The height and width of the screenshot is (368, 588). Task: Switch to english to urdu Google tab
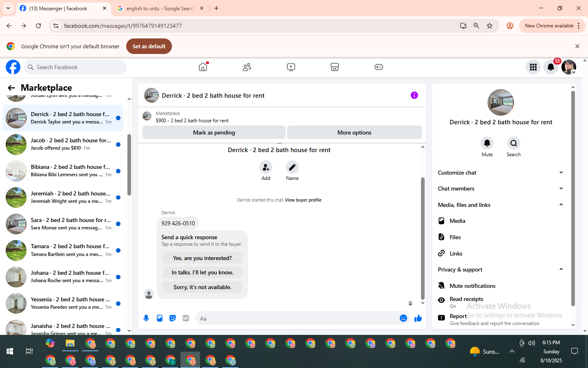coord(160,9)
